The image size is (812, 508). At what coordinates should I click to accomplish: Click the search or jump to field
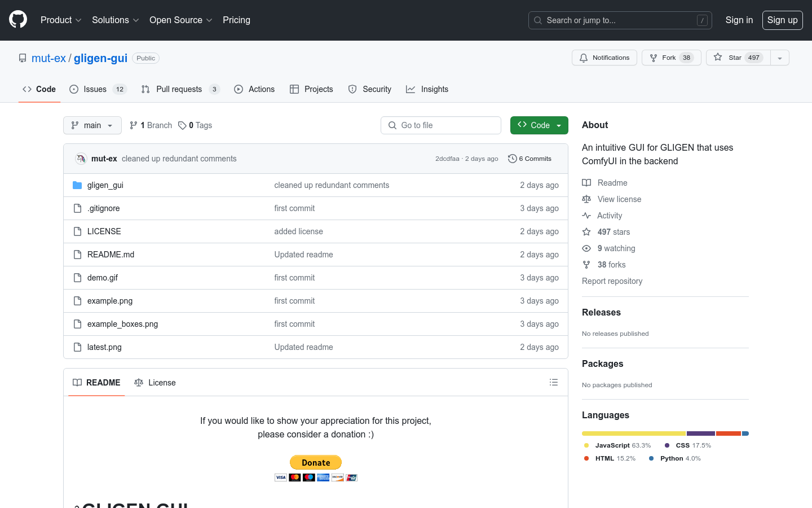(x=620, y=20)
